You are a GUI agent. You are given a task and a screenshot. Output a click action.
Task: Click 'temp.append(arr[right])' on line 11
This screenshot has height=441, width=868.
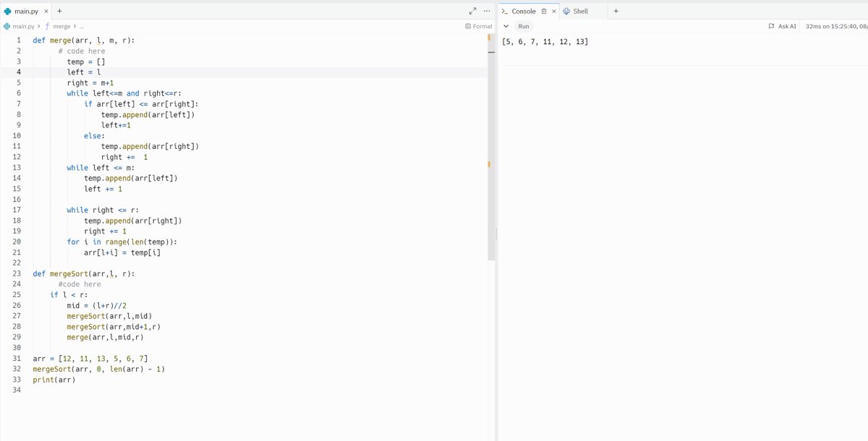coord(150,146)
